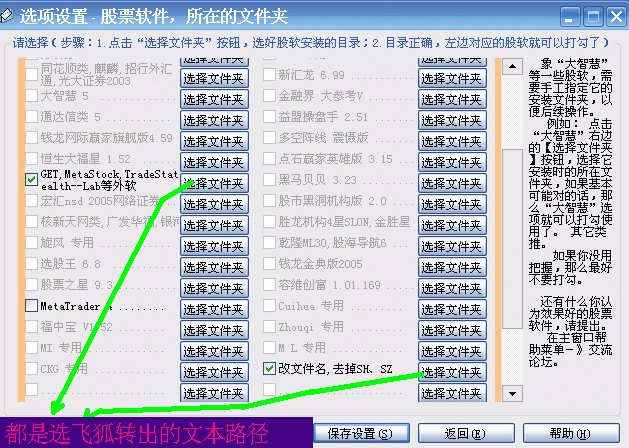Click 选择文件夹 for 钱龙金典版2005
The width and height of the screenshot is (629, 448).
click(x=452, y=267)
